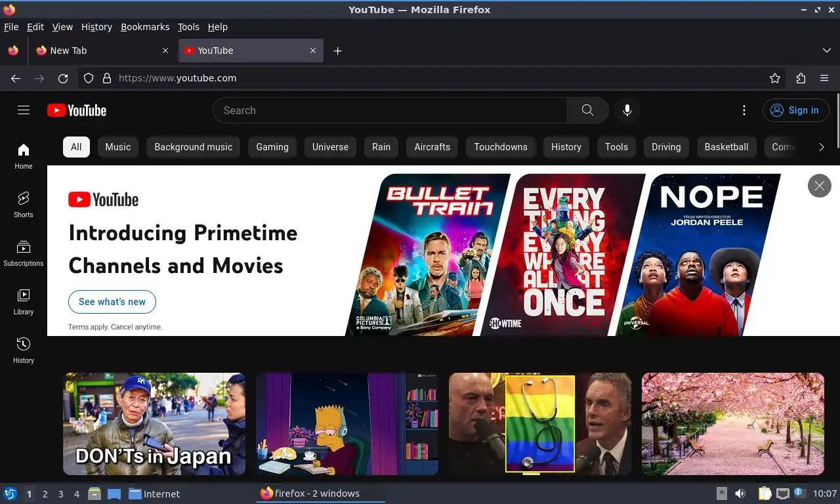
Task: Filter by the Rain chip
Action: click(x=381, y=147)
